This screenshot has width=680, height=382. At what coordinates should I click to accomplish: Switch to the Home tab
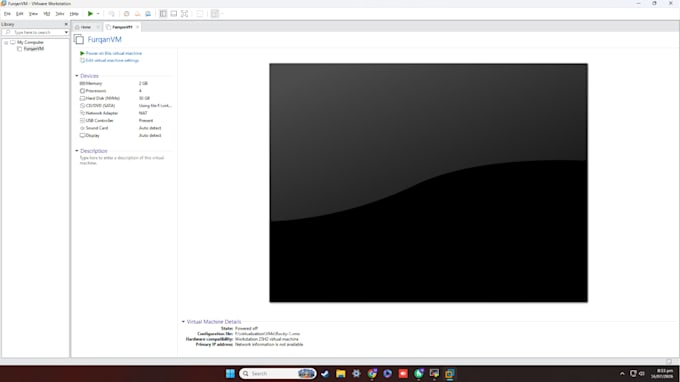(x=86, y=27)
